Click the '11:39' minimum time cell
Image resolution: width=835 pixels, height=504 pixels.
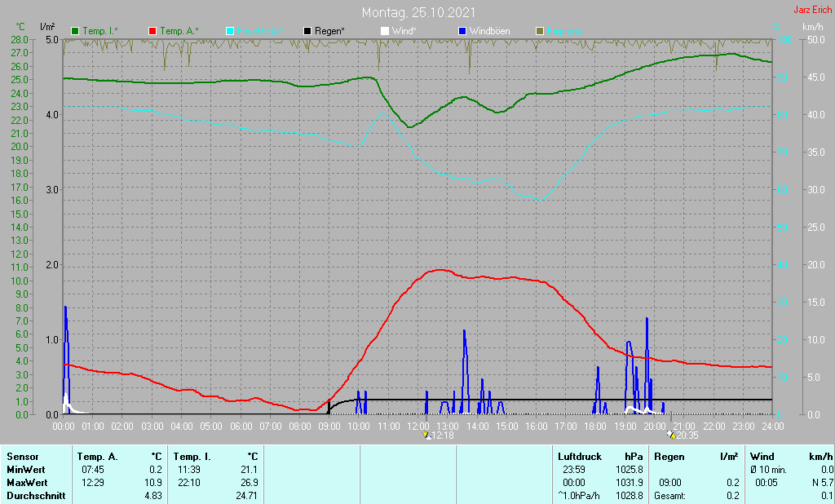[189, 470]
